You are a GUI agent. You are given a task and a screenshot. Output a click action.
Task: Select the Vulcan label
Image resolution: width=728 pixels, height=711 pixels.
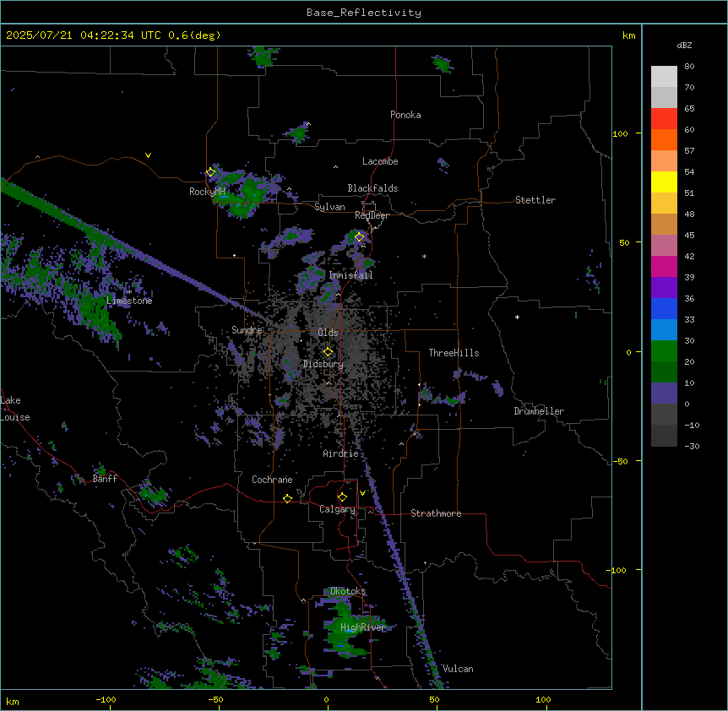click(458, 669)
